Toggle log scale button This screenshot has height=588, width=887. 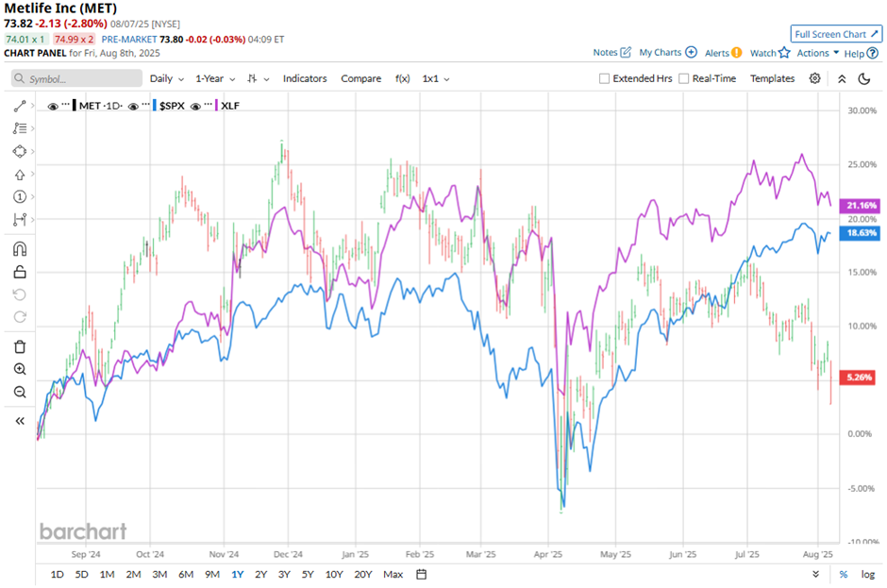pyautogui.click(x=868, y=575)
